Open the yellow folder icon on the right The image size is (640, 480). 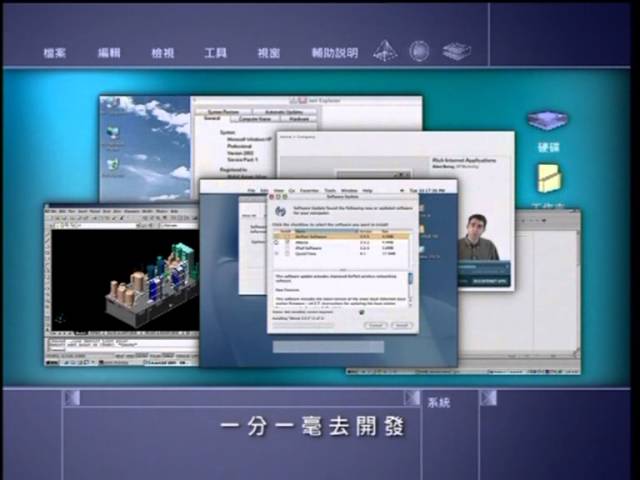point(549,178)
